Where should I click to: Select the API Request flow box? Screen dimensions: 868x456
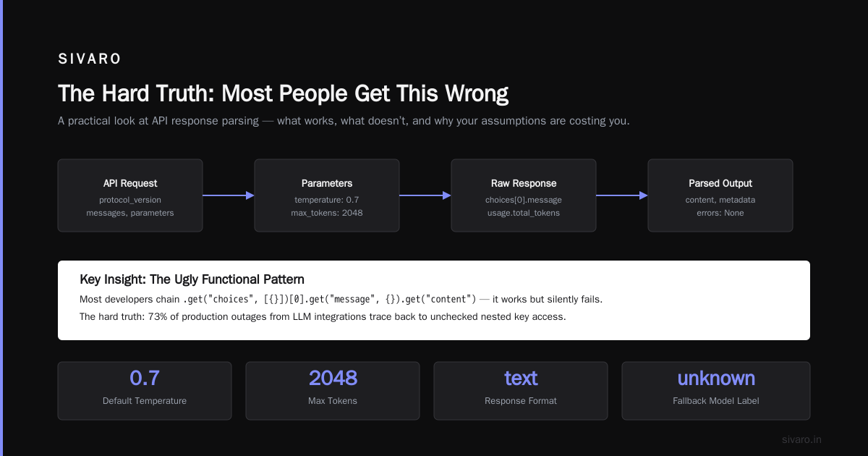130,195
